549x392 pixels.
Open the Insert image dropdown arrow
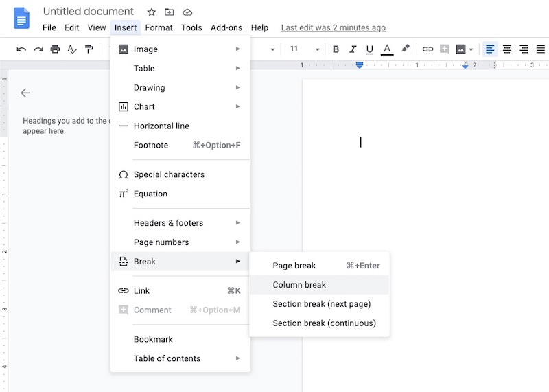pos(471,49)
